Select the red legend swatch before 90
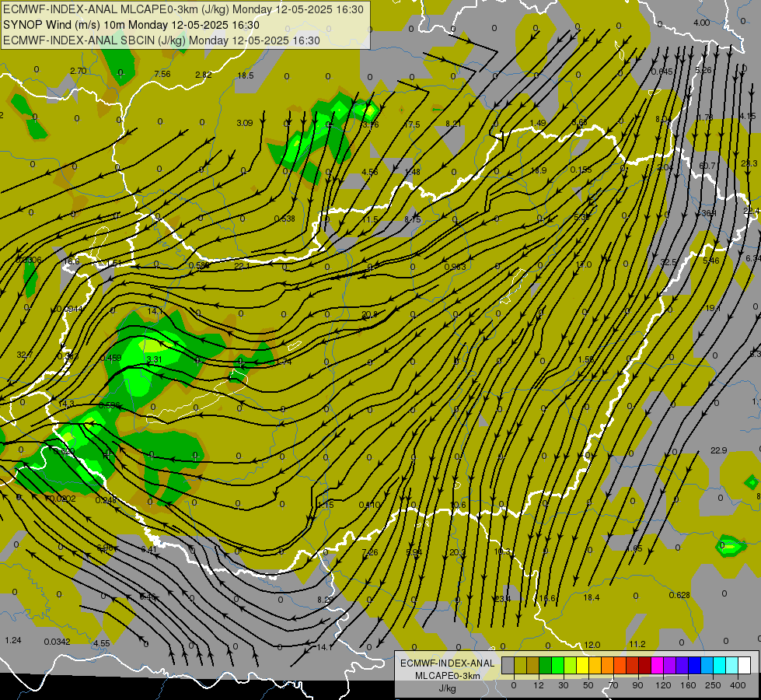Viewport: 761px width, 700px height. [632, 665]
